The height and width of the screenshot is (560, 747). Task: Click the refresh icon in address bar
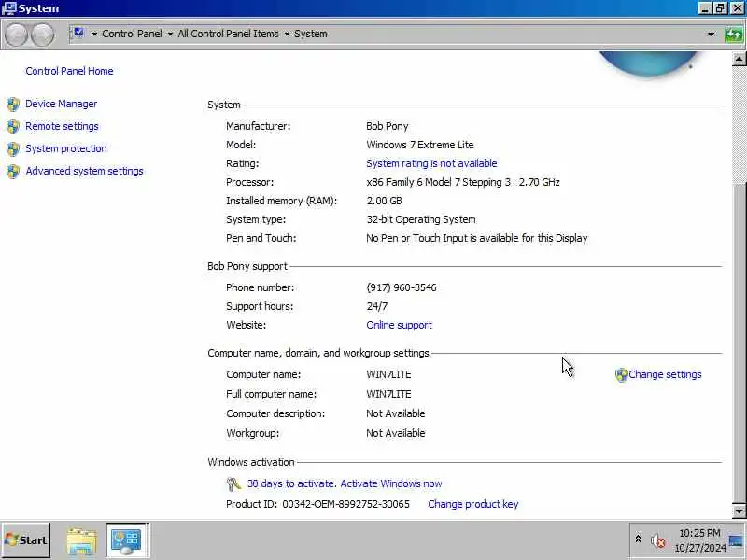[x=734, y=35]
